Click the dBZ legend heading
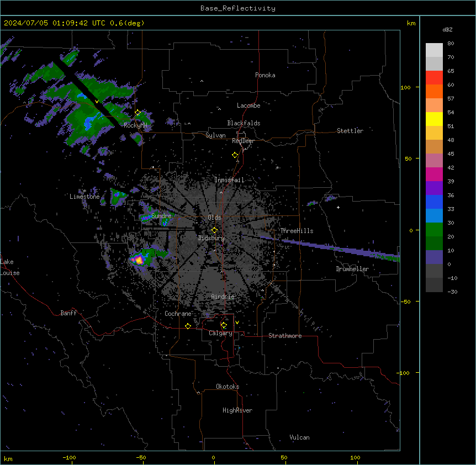This screenshot has height=465, width=476. 447,29
